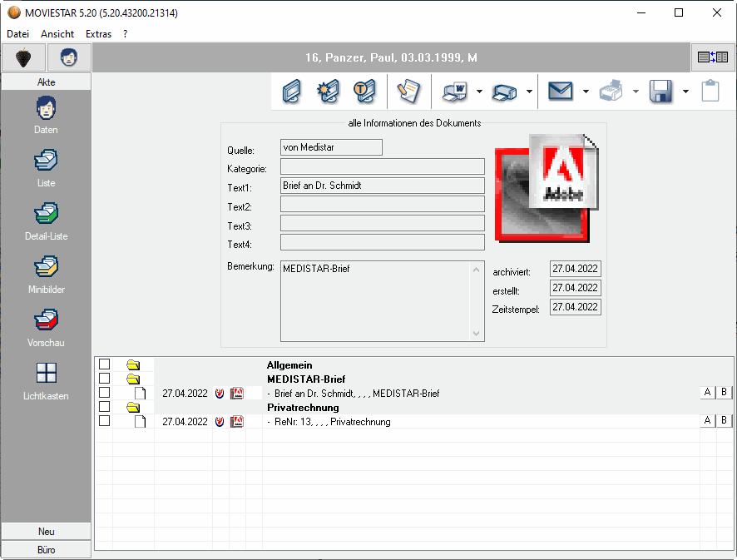Open the Liste view in sidebar

coord(46,168)
